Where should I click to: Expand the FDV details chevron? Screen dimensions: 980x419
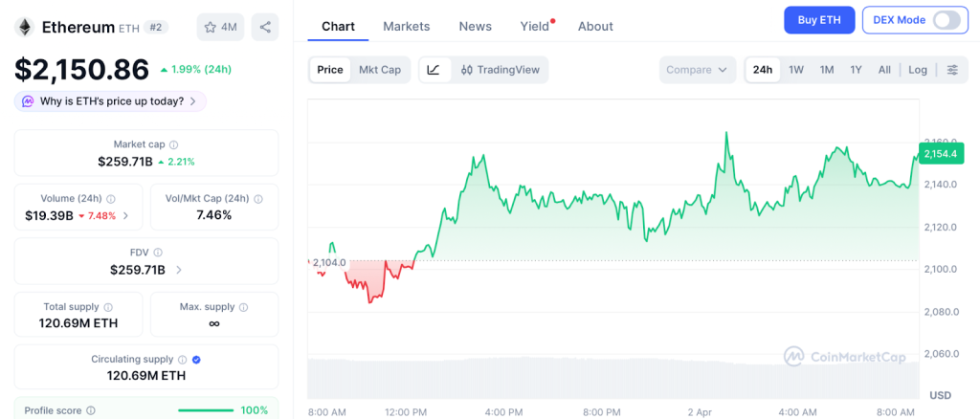(179, 270)
